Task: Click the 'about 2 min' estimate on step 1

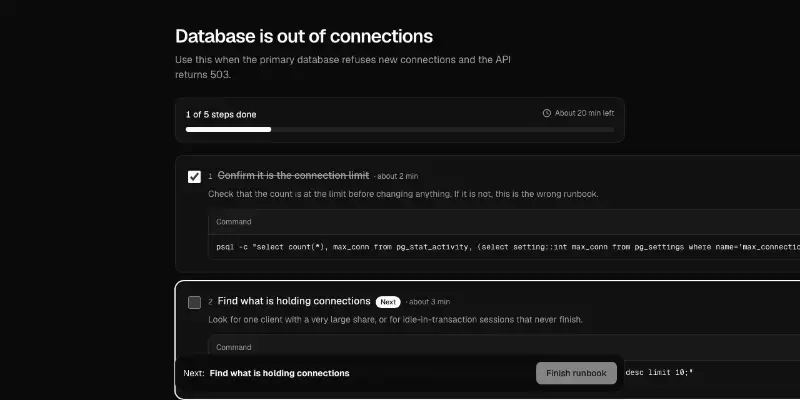Action: [x=396, y=176]
